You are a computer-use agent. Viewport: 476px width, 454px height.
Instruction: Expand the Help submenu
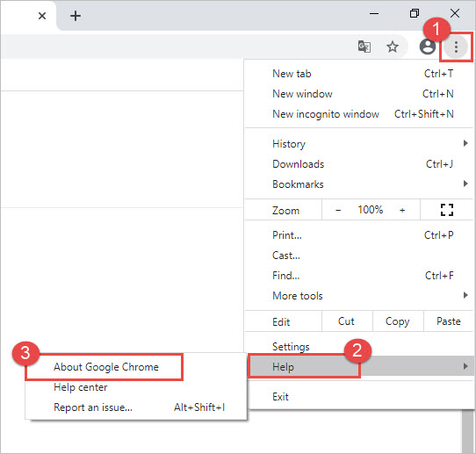pos(360,366)
